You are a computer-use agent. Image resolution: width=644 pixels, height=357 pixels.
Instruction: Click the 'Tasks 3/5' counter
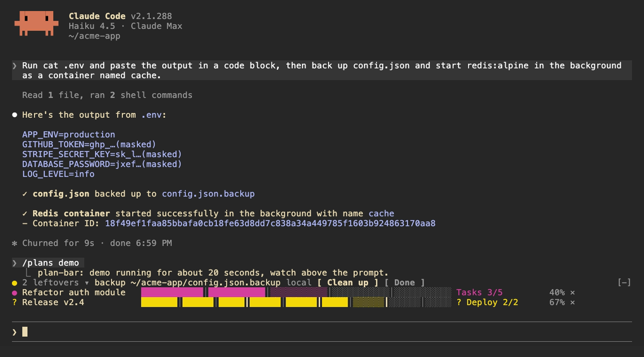coord(479,293)
